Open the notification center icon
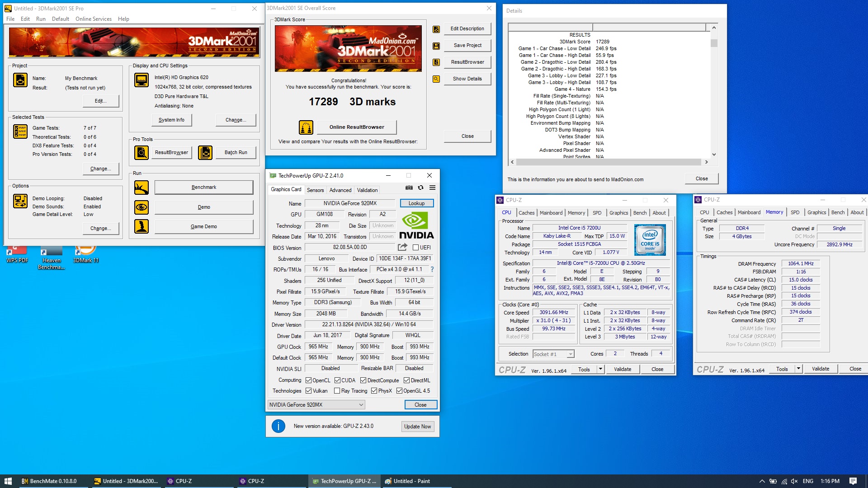The width and height of the screenshot is (868, 488). [x=853, y=481]
